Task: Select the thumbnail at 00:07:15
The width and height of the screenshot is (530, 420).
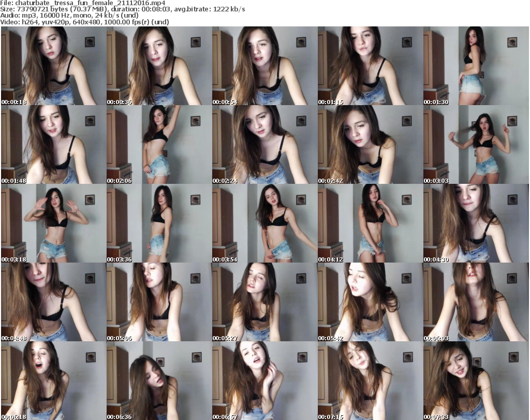Action: [x=370, y=381]
